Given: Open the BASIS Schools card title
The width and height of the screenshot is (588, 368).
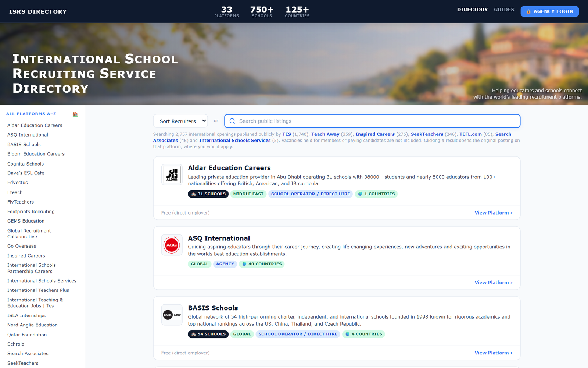Looking at the screenshot, I should [x=213, y=308].
